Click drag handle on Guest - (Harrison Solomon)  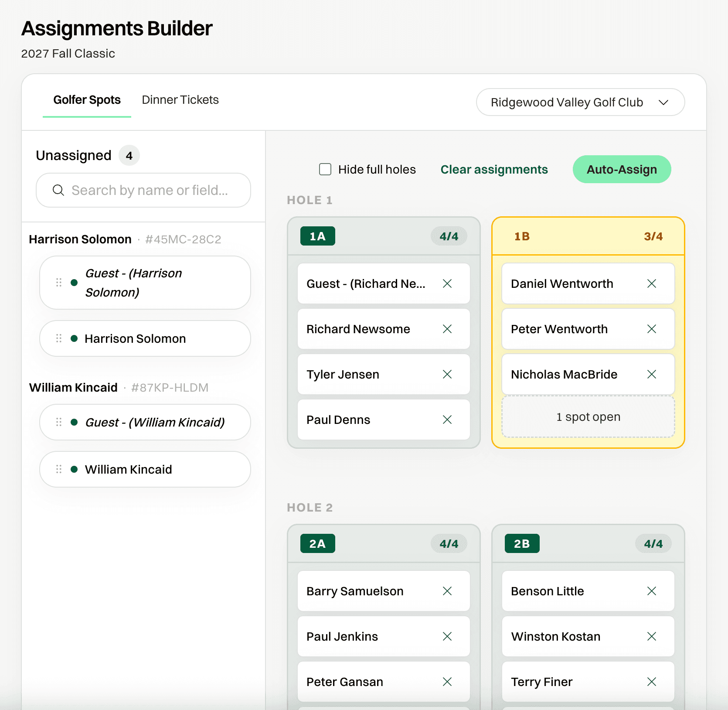click(x=59, y=283)
